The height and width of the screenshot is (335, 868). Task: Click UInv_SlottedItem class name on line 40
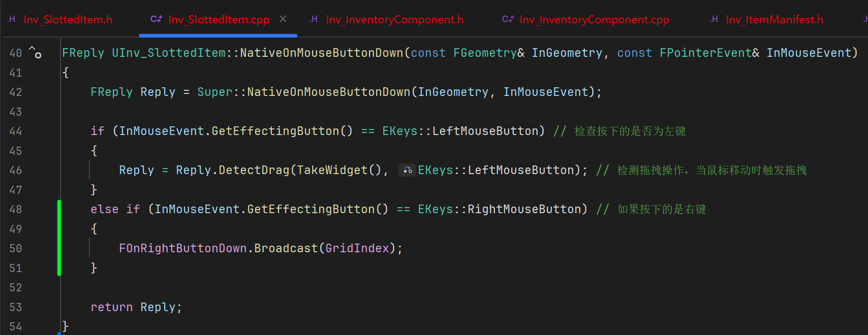coord(169,53)
